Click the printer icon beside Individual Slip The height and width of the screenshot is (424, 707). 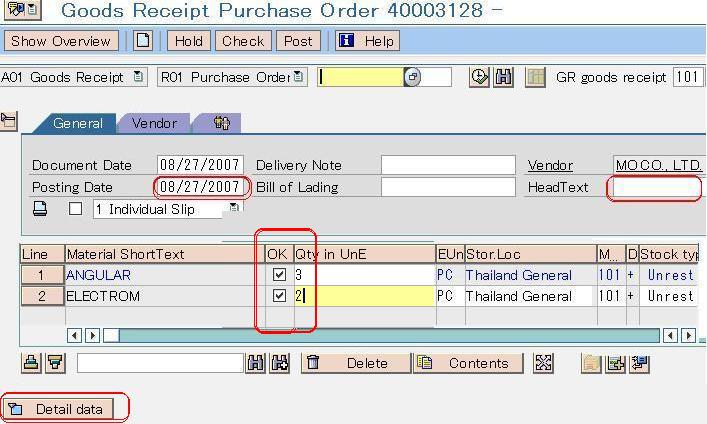[40, 208]
